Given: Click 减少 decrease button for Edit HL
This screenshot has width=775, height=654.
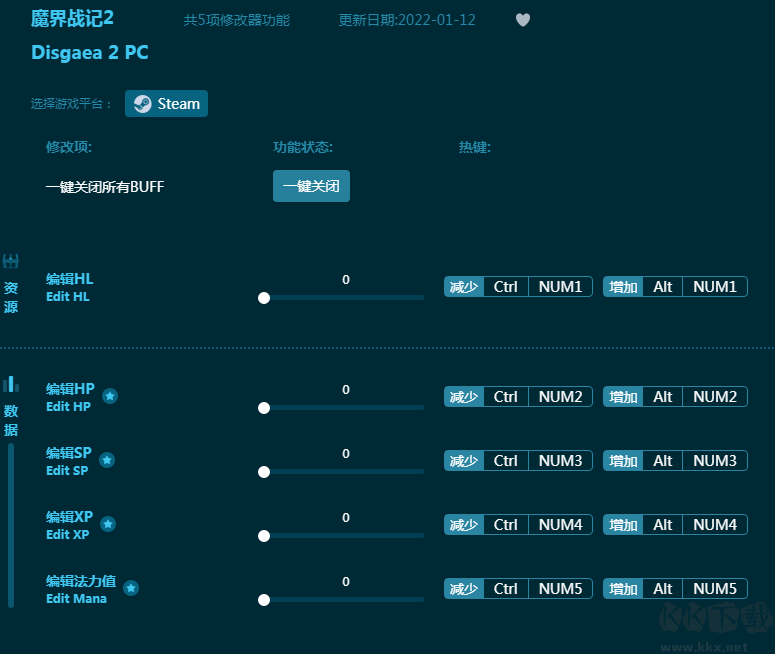Looking at the screenshot, I should pos(464,287).
